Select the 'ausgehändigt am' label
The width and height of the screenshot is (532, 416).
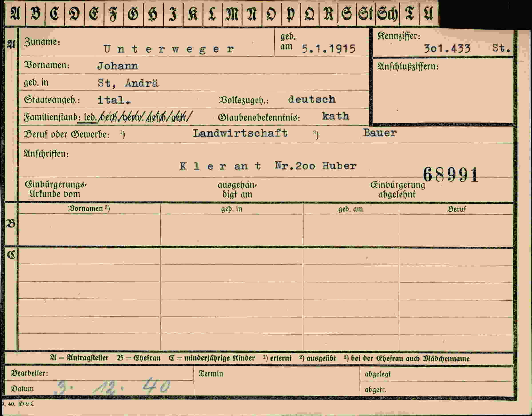(x=237, y=190)
